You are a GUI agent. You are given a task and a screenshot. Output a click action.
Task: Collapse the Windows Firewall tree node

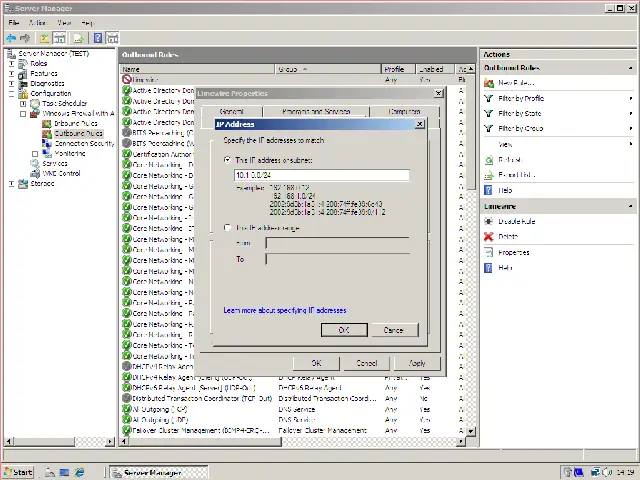[x=23, y=114]
